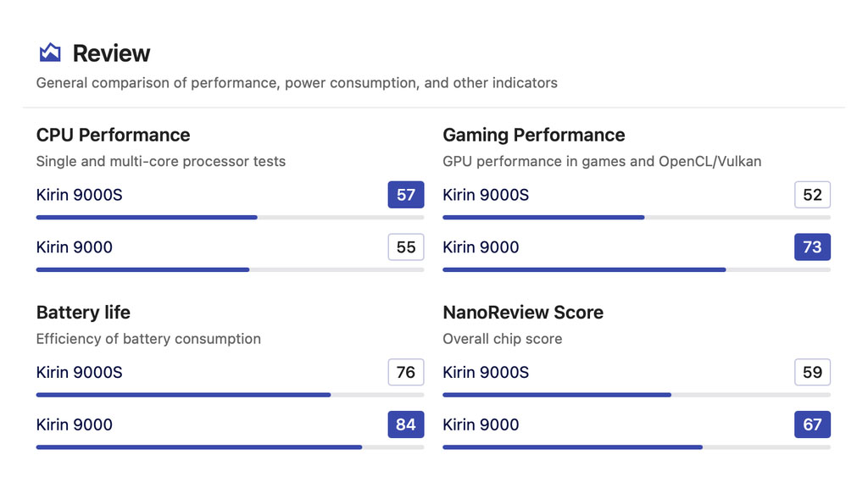Viewport: 868px width, 488px height.
Task: Click the NanoReview score badge 67
Action: (812, 425)
